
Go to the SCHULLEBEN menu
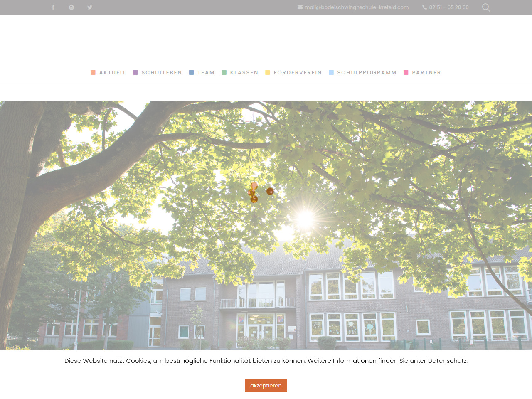coord(162,72)
